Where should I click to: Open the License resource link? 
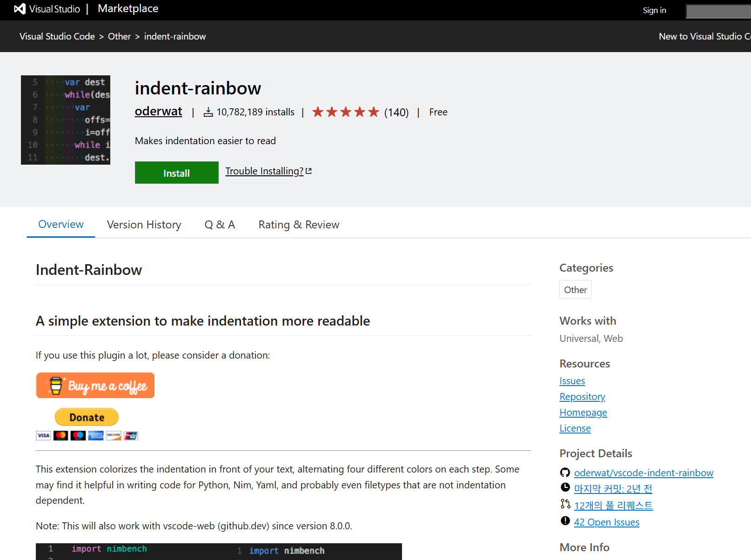[575, 428]
